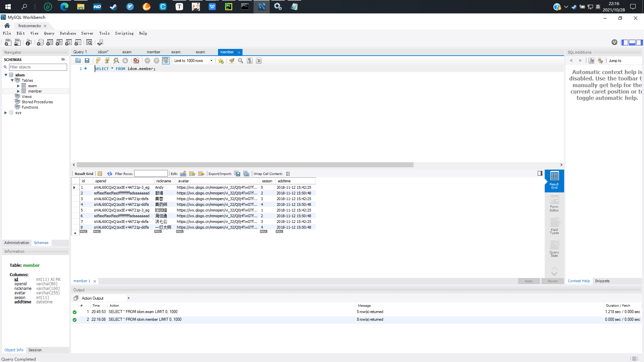
Task: Open the Form Editor view
Action: click(x=554, y=203)
